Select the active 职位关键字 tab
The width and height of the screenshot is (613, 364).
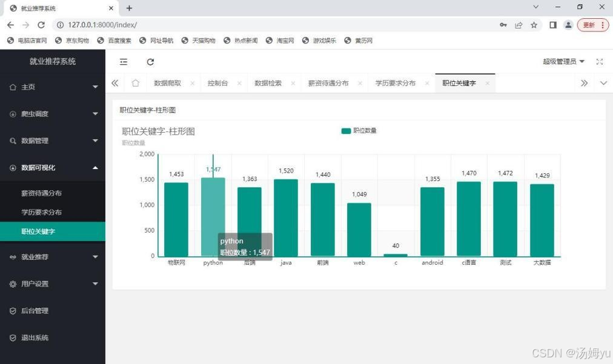[459, 84]
